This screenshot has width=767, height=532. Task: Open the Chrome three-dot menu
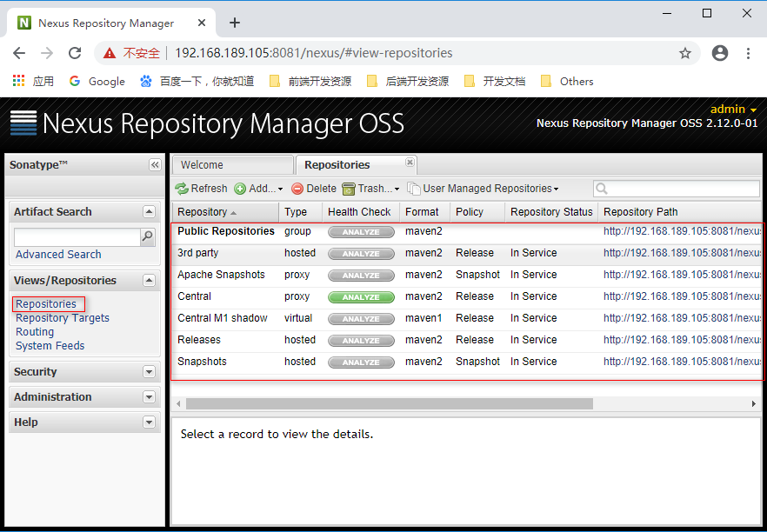[x=748, y=53]
